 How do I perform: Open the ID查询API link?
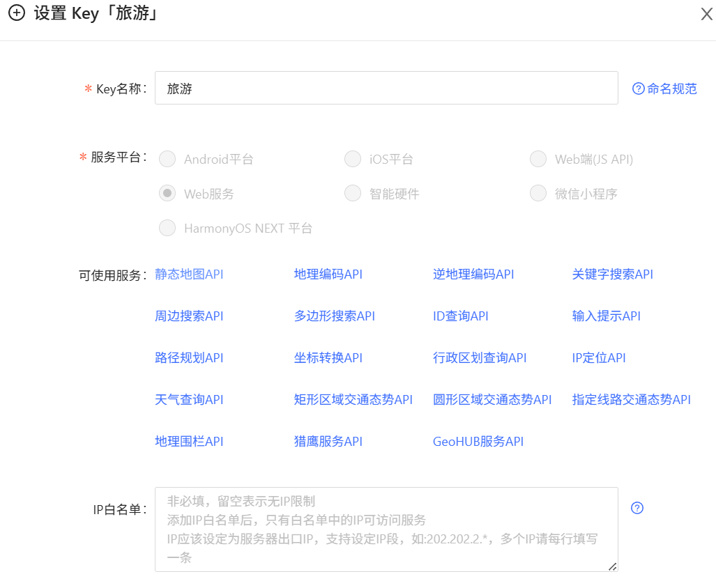(x=461, y=316)
